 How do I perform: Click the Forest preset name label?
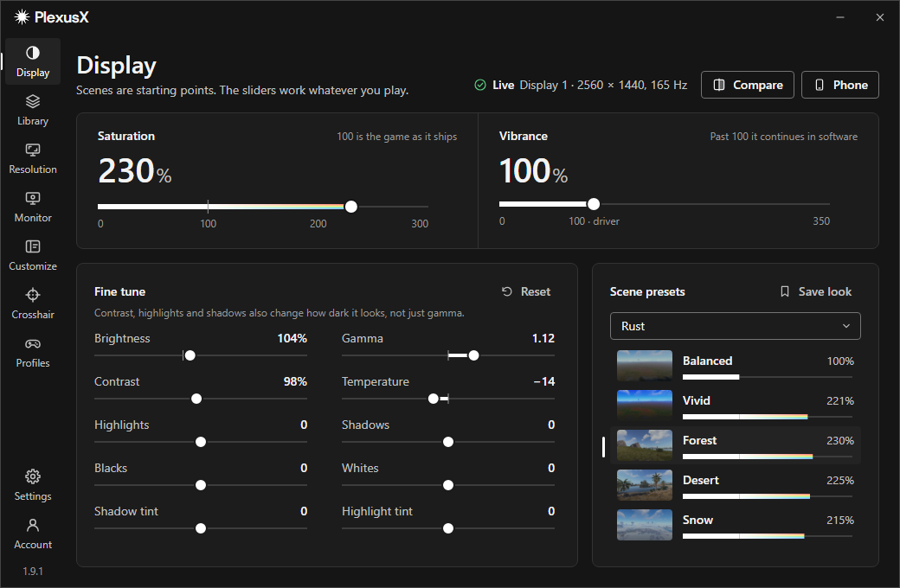point(700,441)
